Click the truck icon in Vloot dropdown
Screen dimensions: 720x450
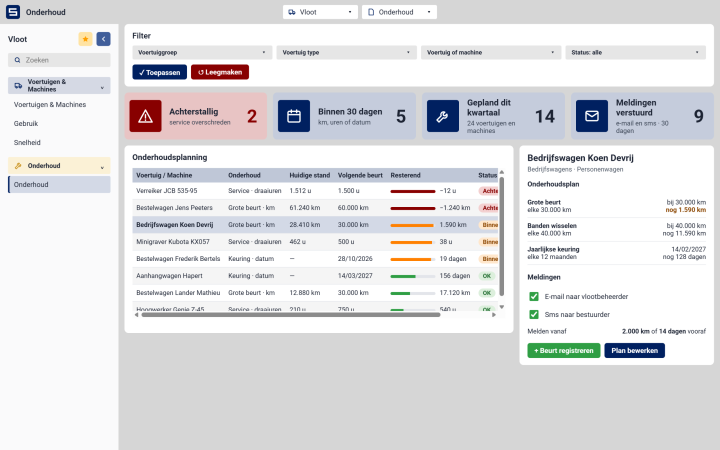tap(292, 12)
